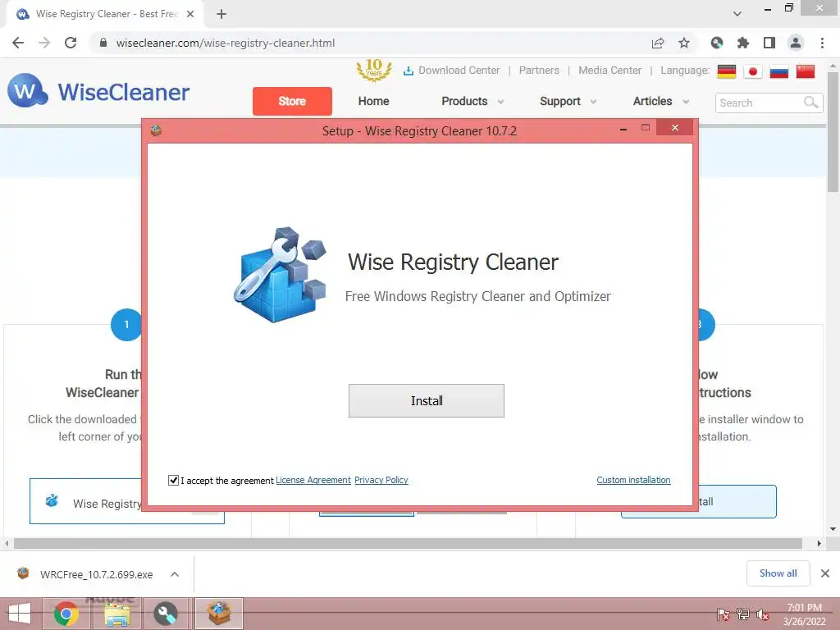This screenshot has height=630, width=840.
Task: Click the Action Center flag tray icon
Action: click(724, 614)
